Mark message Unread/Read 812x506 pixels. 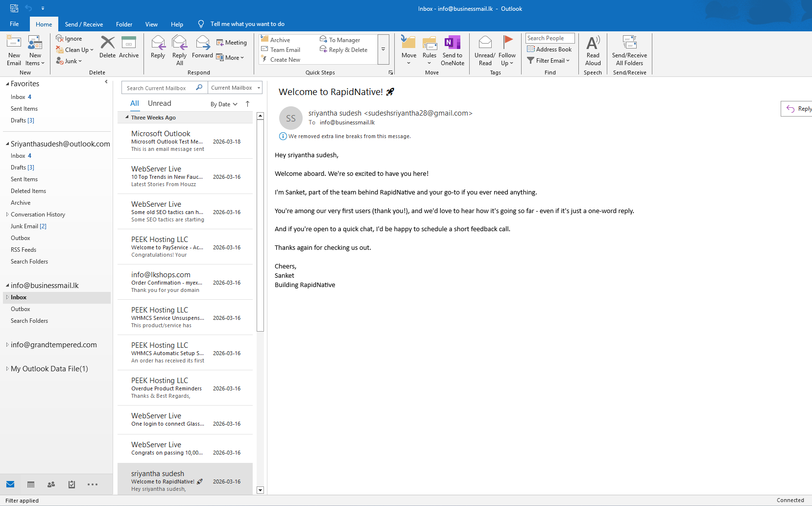click(485, 50)
